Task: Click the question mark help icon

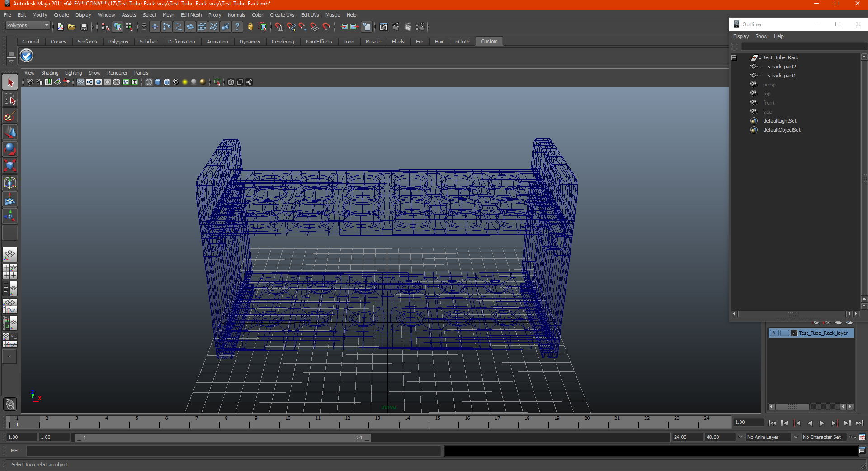Action: click(237, 27)
